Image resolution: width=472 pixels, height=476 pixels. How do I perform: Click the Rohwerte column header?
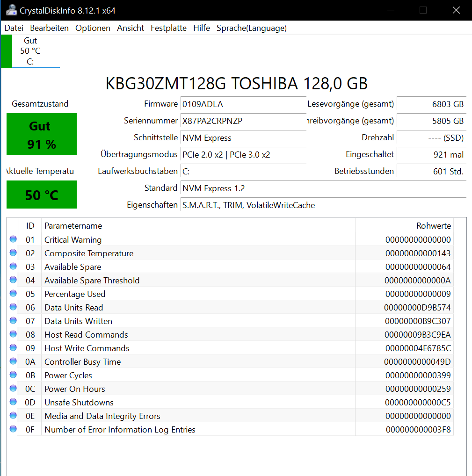pyautogui.click(x=404, y=225)
